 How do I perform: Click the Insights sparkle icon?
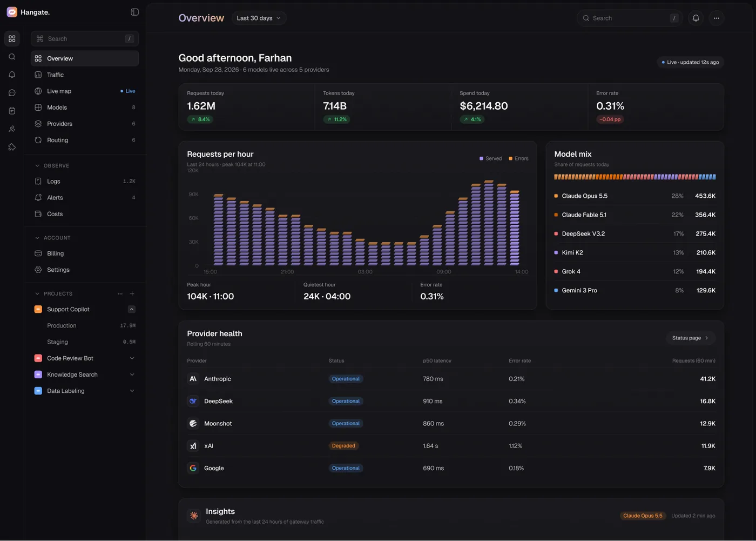pos(194,516)
